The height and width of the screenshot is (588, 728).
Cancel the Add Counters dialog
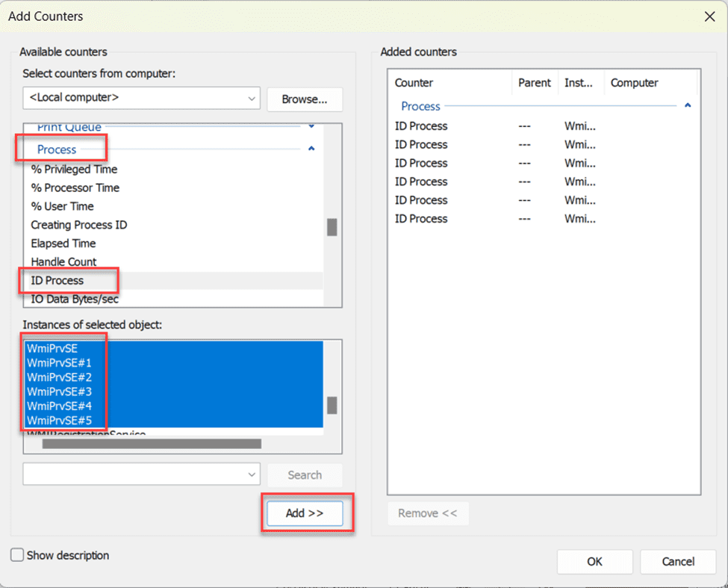click(678, 561)
